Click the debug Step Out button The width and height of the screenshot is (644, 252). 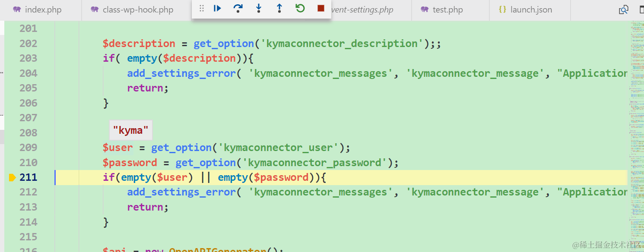(x=279, y=8)
